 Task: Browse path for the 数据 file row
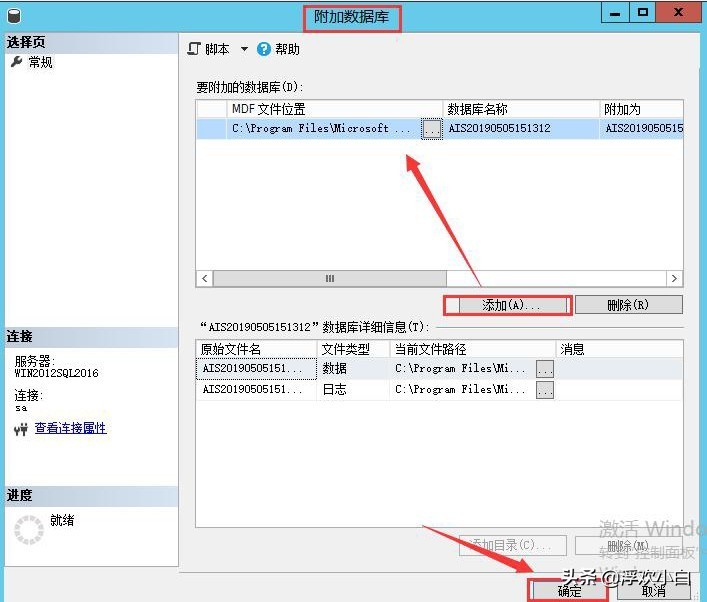(x=545, y=369)
